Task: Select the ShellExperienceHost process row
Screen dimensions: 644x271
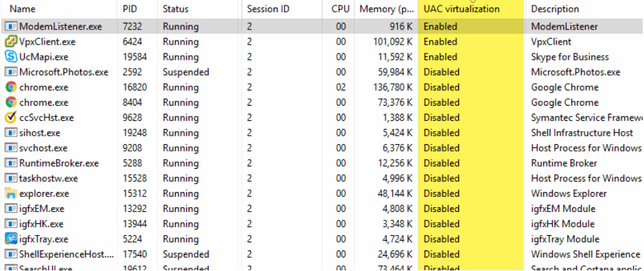Action: (322, 254)
